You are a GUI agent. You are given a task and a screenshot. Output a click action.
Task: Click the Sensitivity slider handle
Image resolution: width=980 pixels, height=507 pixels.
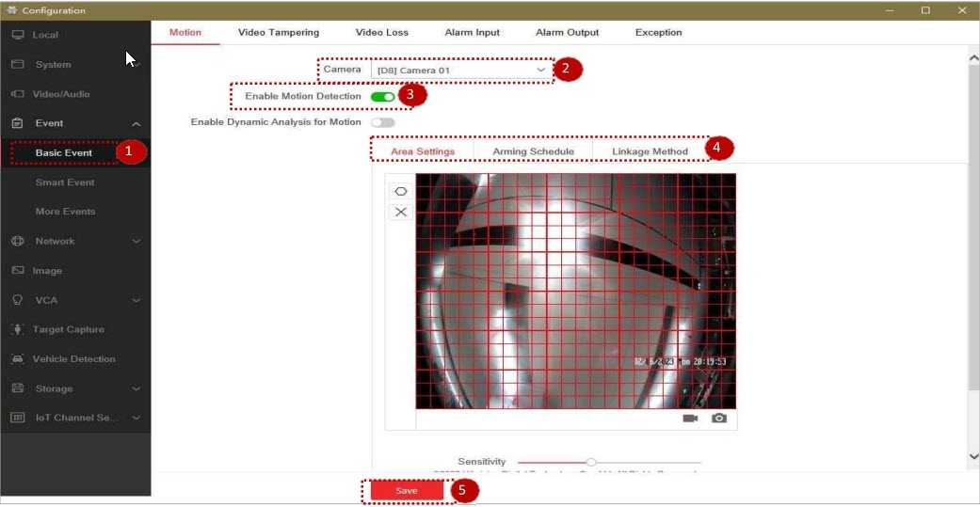pyautogui.click(x=590, y=462)
